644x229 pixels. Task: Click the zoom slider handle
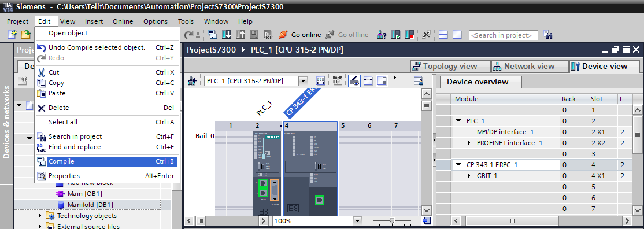point(392,221)
